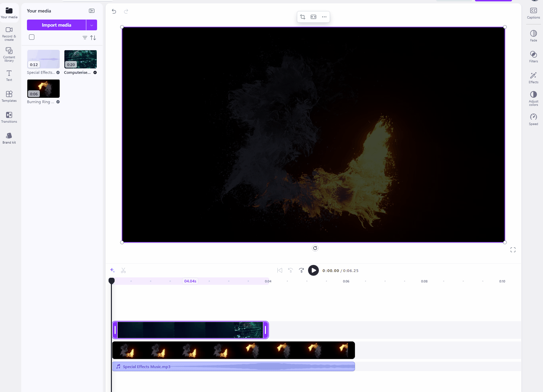Toggle the select-all media checkbox

(32, 37)
